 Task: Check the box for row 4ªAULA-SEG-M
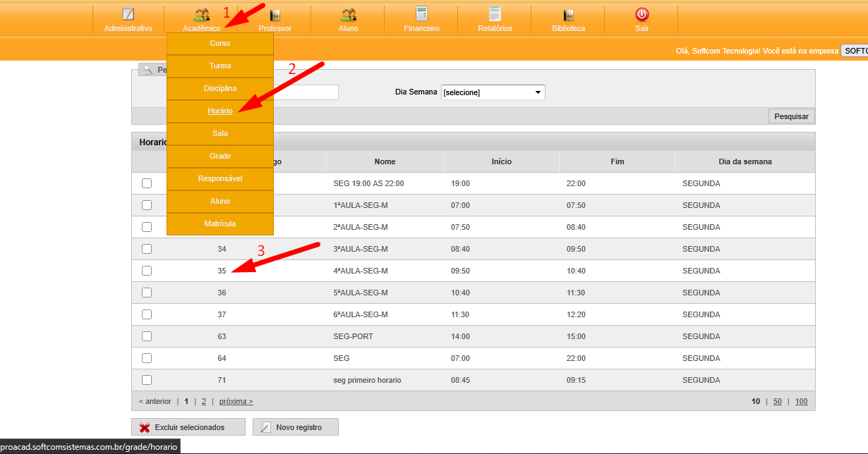[x=147, y=271]
